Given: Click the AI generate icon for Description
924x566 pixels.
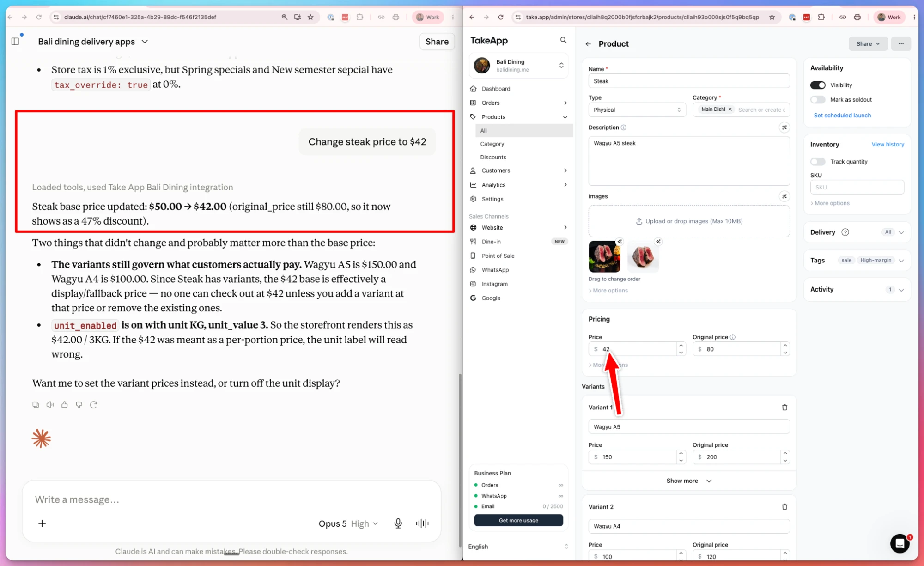Looking at the screenshot, I should [x=784, y=128].
